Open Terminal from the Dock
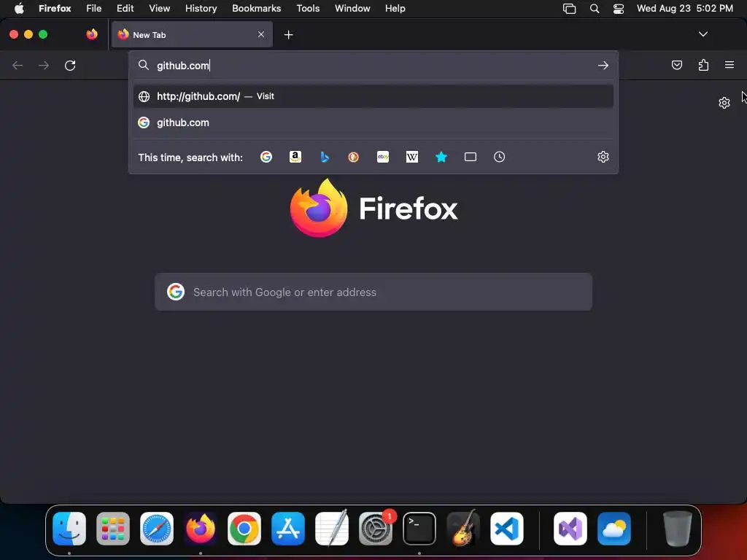 (419, 529)
